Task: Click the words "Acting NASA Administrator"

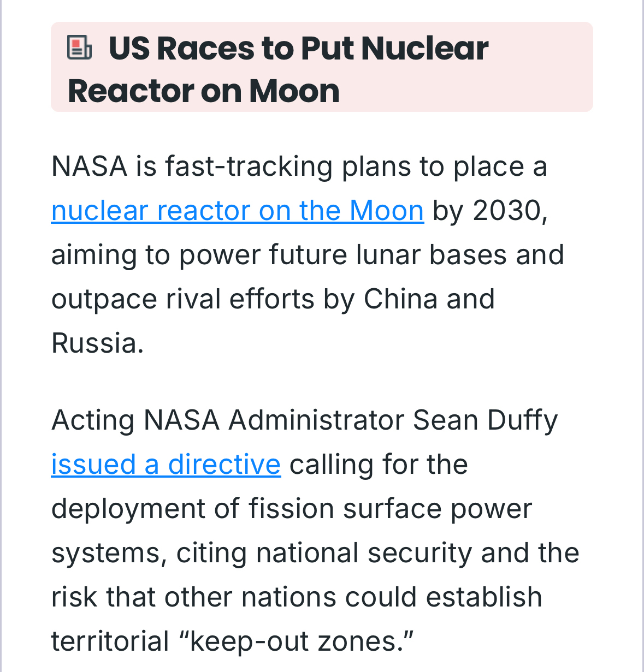Action: click(x=228, y=420)
